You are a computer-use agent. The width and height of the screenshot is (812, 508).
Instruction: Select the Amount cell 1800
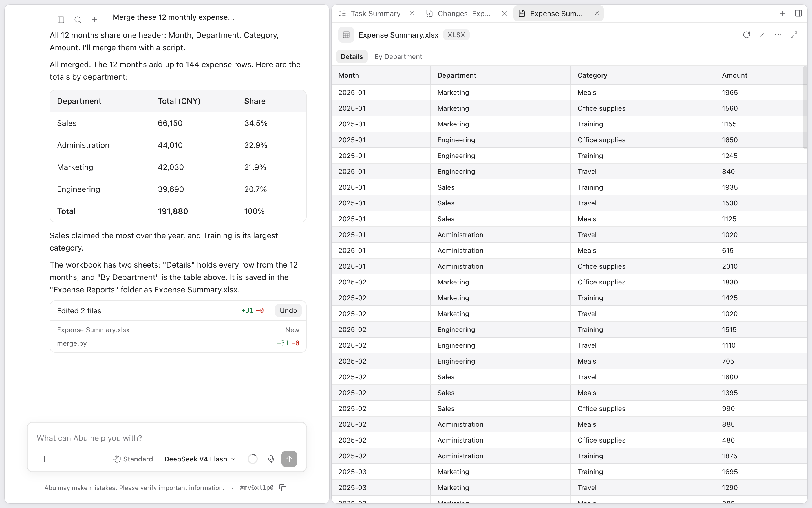tap(761, 377)
